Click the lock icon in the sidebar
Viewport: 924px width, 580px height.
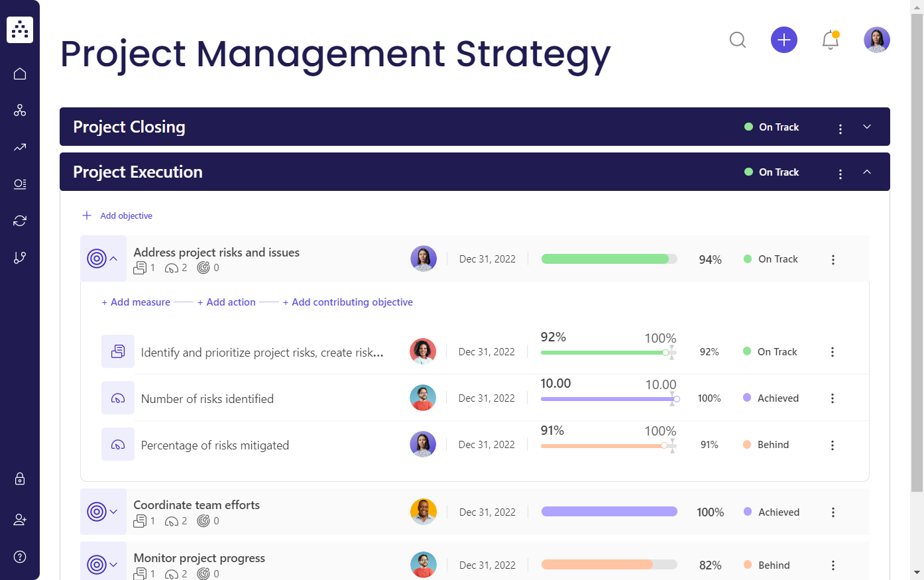20,479
